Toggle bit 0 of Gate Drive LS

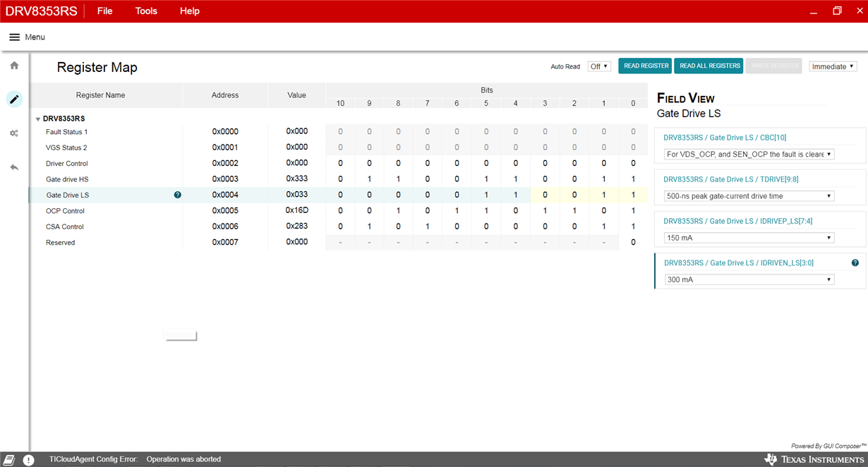click(x=633, y=195)
